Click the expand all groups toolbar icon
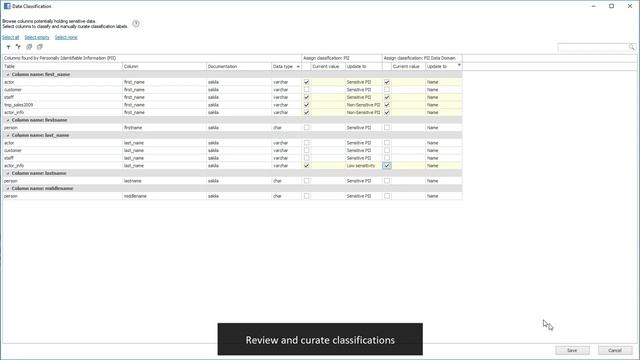Screen dimensions: 640x360 pos(29,47)
